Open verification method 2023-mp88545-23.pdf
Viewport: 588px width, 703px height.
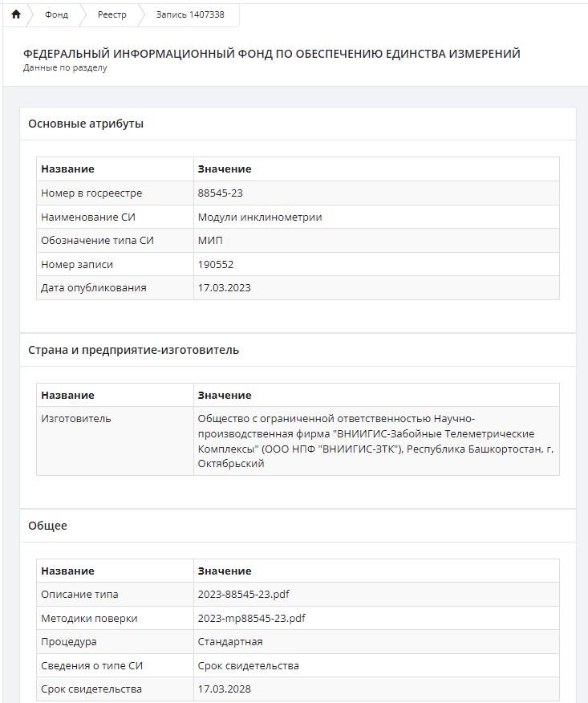[251, 618]
